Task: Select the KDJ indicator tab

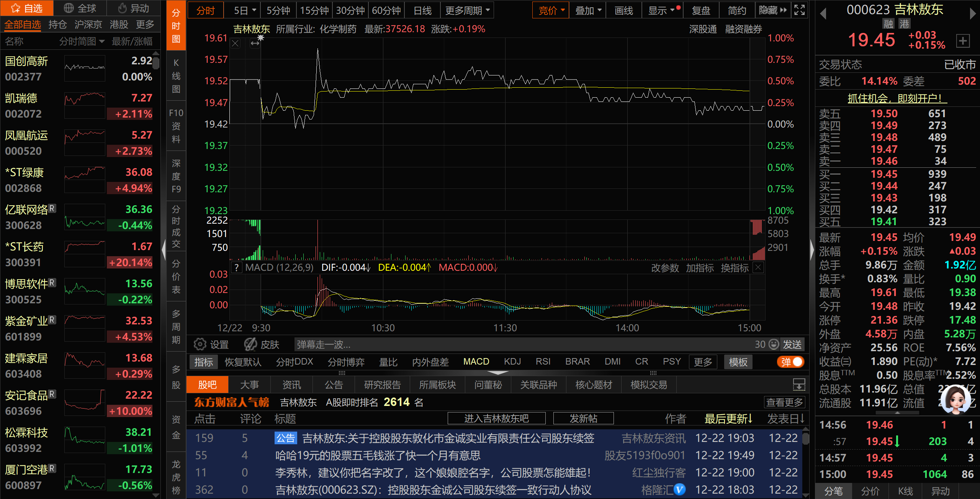Action: point(512,362)
